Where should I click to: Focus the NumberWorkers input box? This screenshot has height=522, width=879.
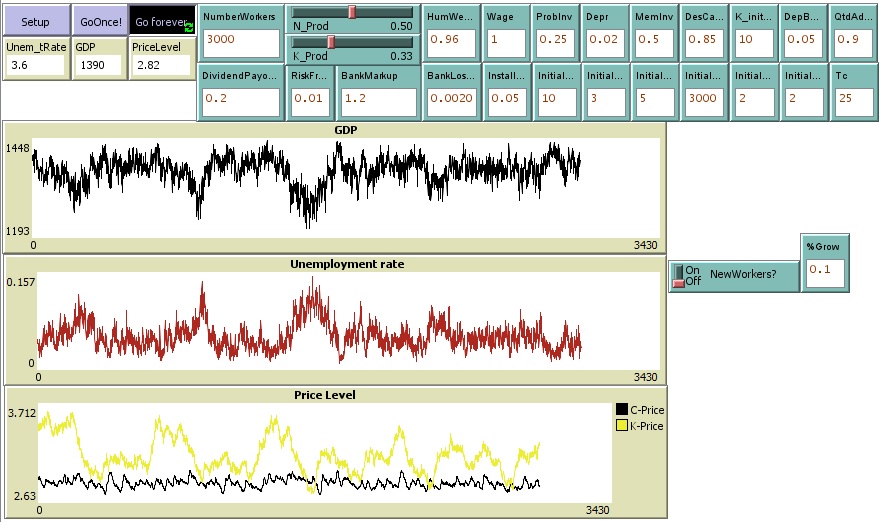(240, 43)
